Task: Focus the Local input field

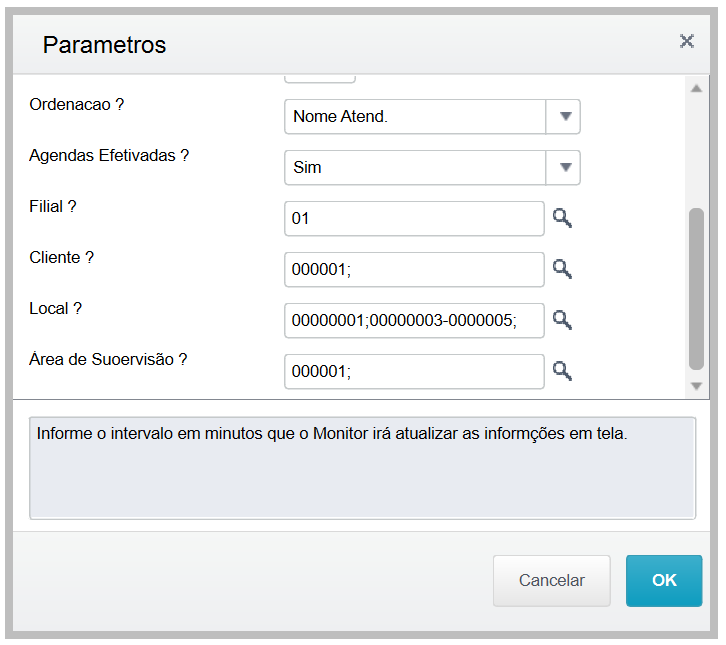Action: [414, 320]
